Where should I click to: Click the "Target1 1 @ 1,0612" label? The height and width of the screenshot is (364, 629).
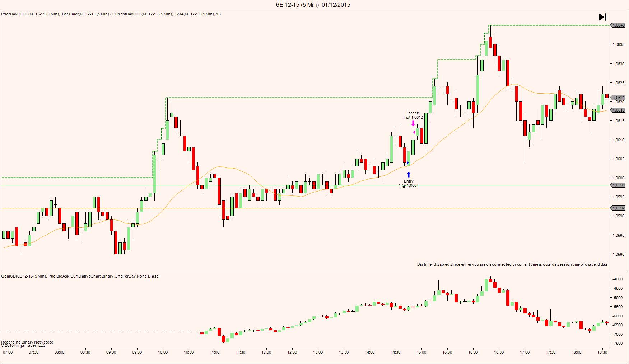[413, 115]
